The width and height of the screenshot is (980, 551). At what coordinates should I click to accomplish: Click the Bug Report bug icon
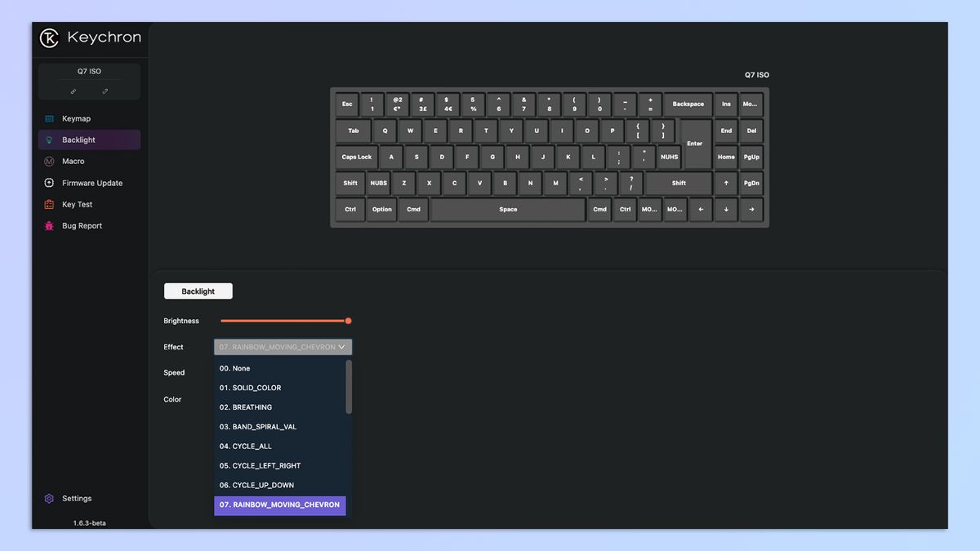coord(49,226)
